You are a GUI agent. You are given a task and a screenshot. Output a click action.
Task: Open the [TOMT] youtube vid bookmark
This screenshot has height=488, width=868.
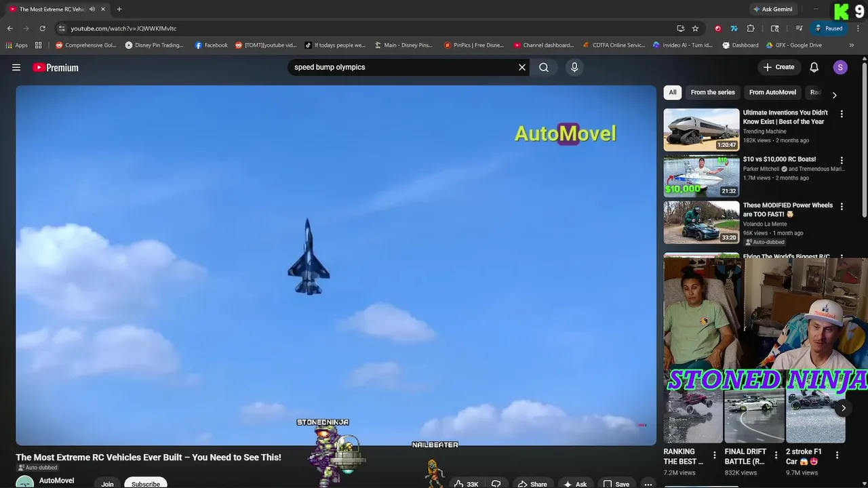click(266, 45)
